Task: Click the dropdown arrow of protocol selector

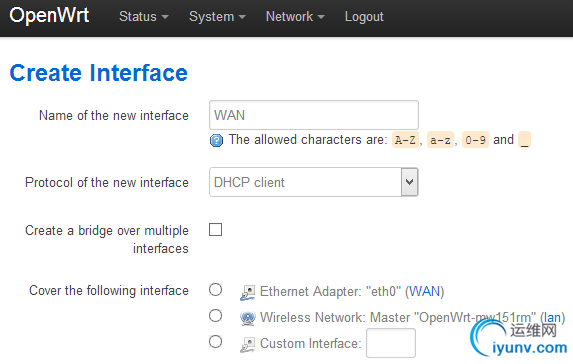Action: click(x=410, y=182)
